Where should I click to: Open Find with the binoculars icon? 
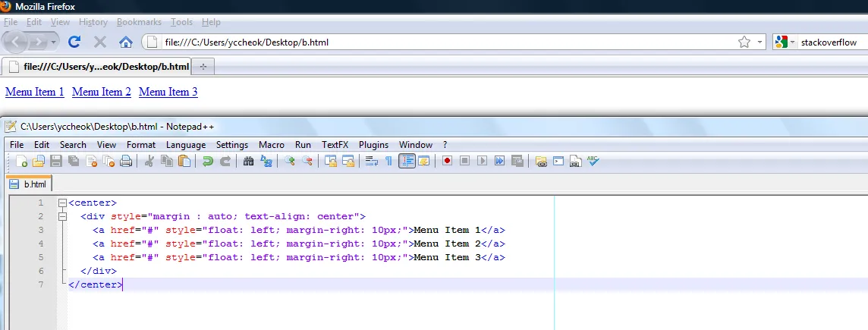pyautogui.click(x=249, y=161)
